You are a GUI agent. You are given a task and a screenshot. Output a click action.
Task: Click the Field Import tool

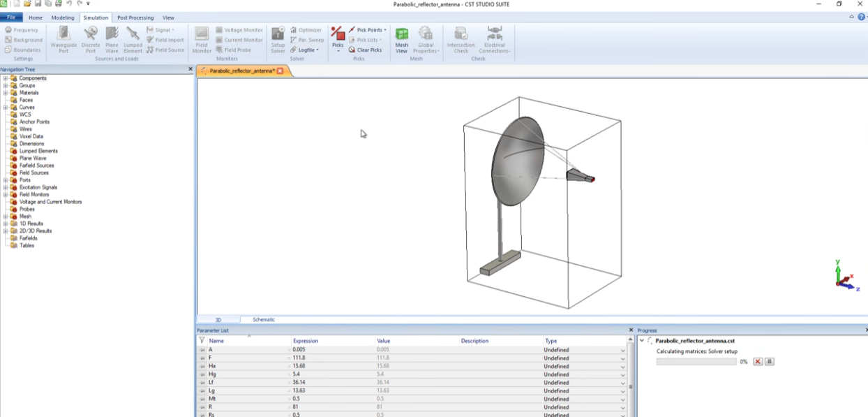165,40
